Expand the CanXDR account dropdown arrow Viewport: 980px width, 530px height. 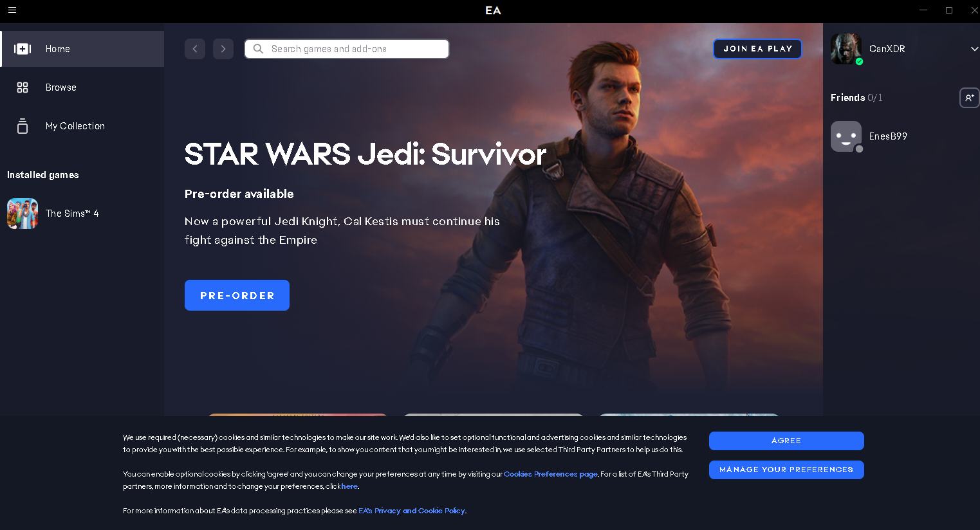tap(974, 49)
